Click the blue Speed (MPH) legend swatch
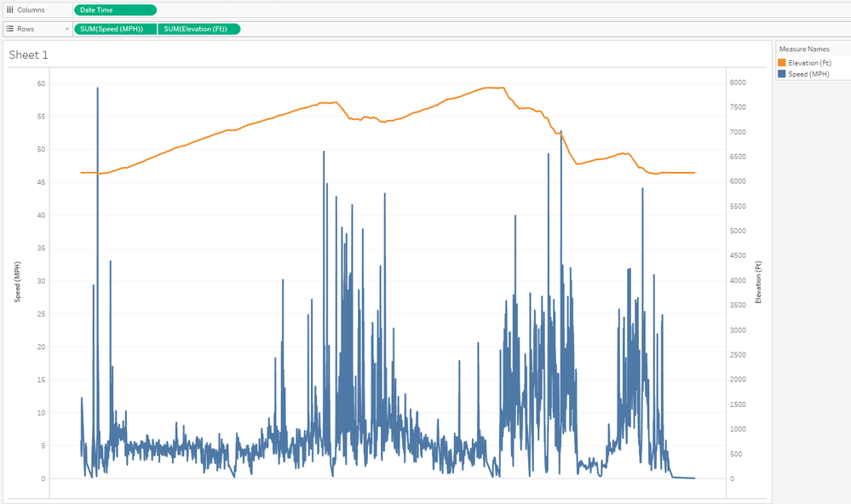Image resolution: width=851 pixels, height=504 pixels. [x=781, y=74]
